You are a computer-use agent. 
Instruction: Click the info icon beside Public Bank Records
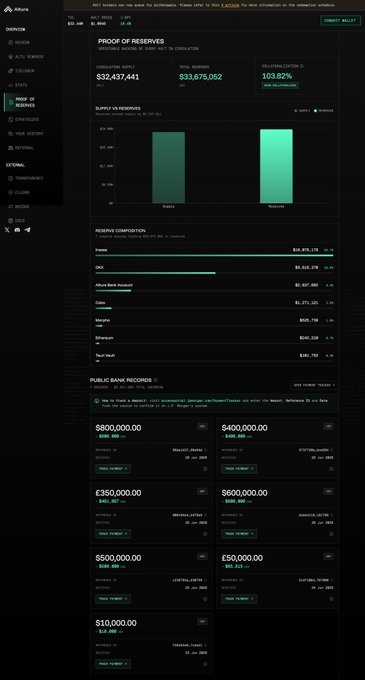(156, 380)
